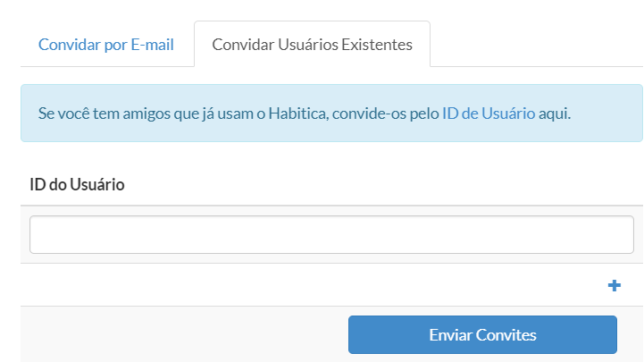Send invites using the blue button
The width and height of the screenshot is (644, 362).
pyautogui.click(x=482, y=335)
